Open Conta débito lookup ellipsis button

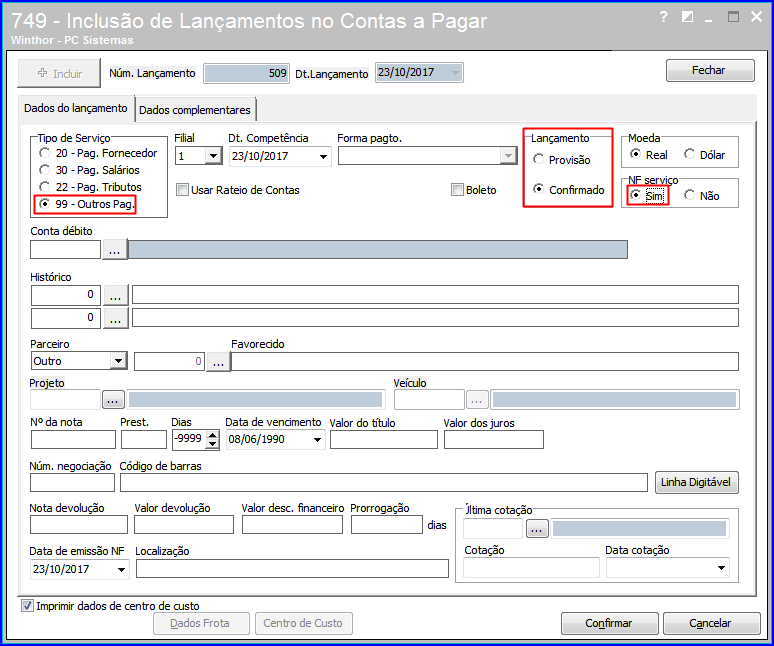[x=115, y=250]
